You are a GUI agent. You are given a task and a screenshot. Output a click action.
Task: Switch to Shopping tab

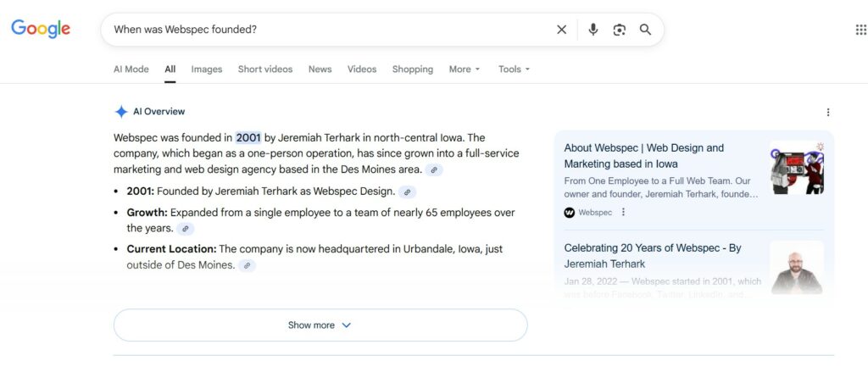(413, 69)
